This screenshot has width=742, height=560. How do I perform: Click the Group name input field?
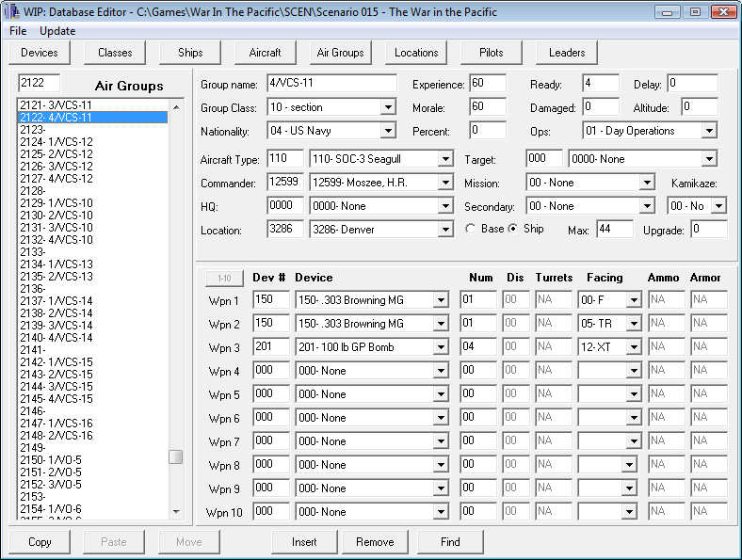coord(331,84)
